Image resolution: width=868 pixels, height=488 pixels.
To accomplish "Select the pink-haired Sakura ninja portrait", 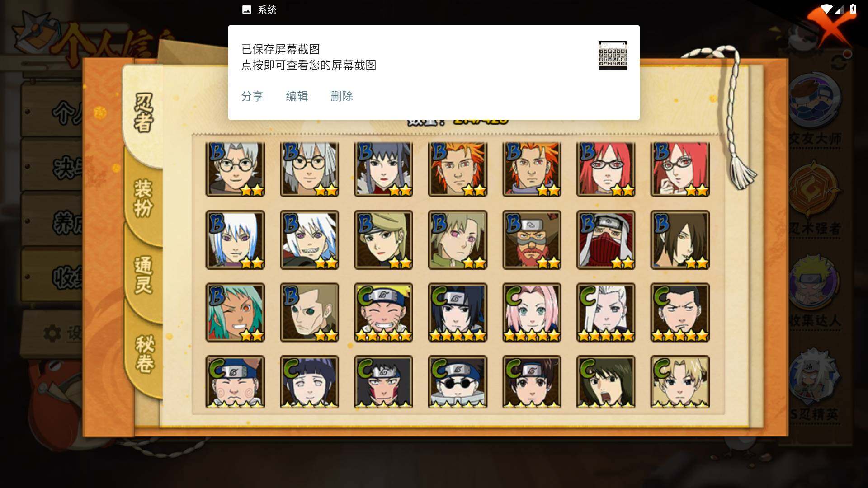I will click(x=532, y=312).
